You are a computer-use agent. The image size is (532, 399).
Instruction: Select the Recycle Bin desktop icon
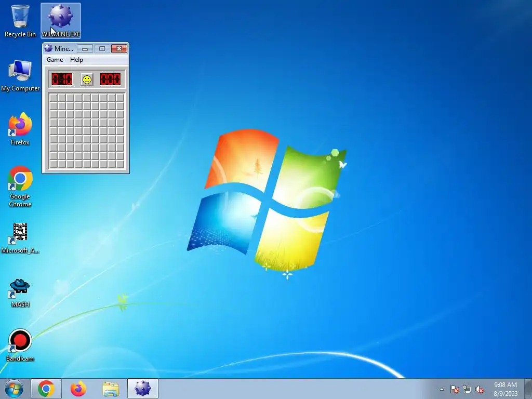[x=20, y=21]
